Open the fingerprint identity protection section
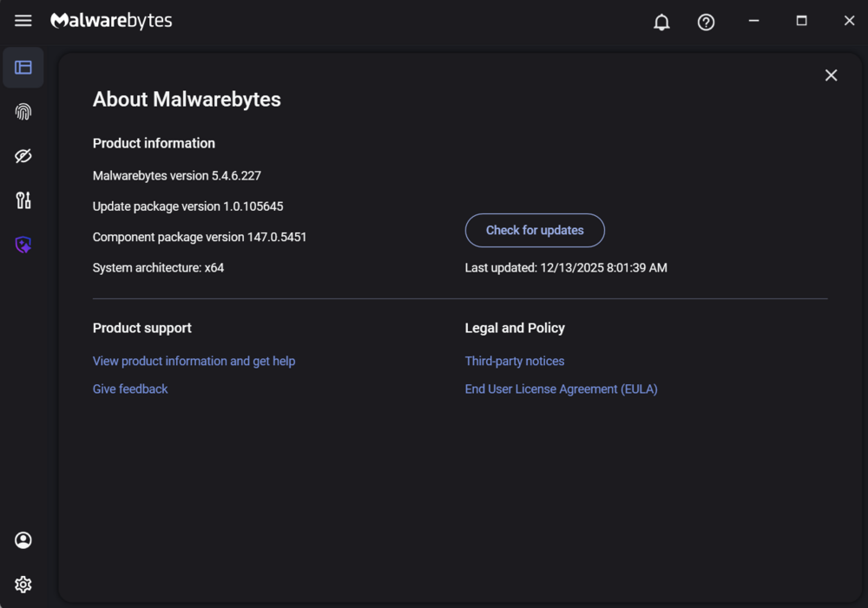The image size is (868, 608). pos(23,112)
